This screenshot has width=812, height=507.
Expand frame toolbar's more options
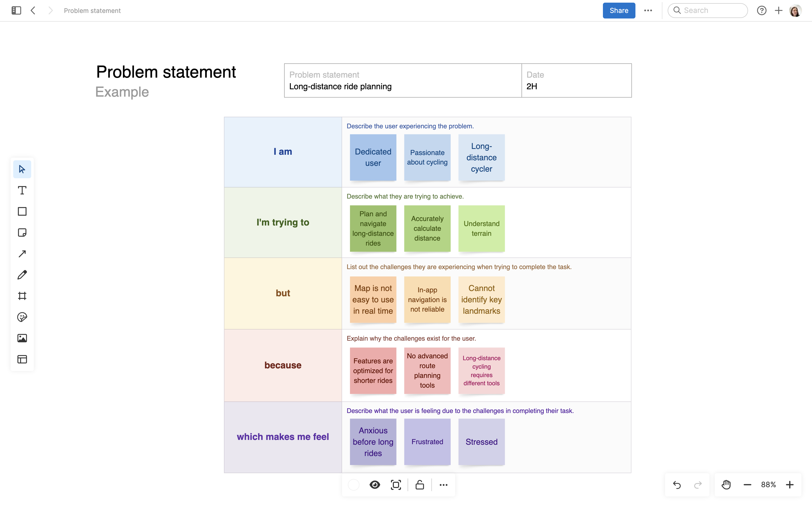(444, 485)
